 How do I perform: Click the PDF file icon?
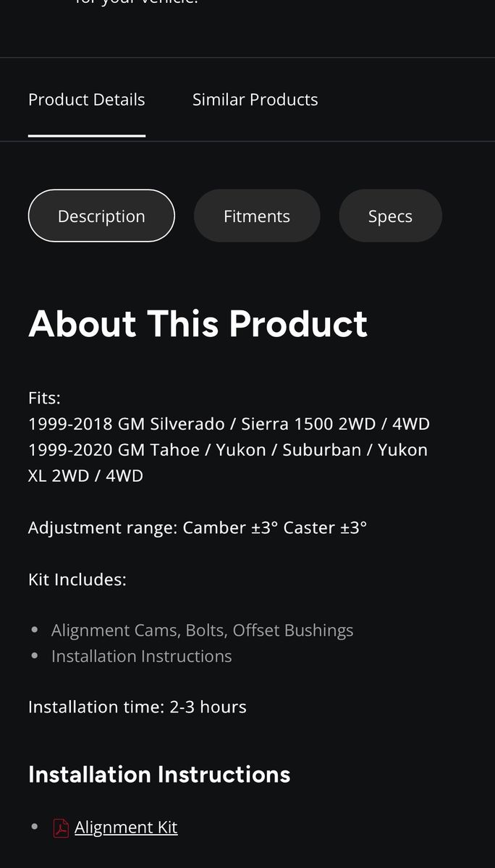coord(62,827)
